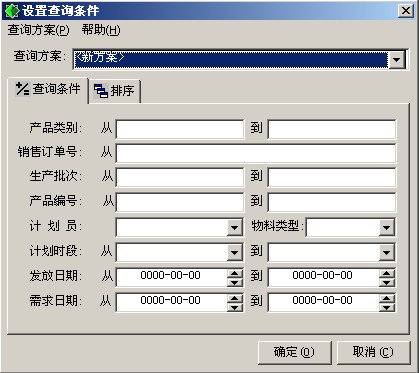
Task: Decrease the 需求日期 到 date value
Action: tap(387, 307)
